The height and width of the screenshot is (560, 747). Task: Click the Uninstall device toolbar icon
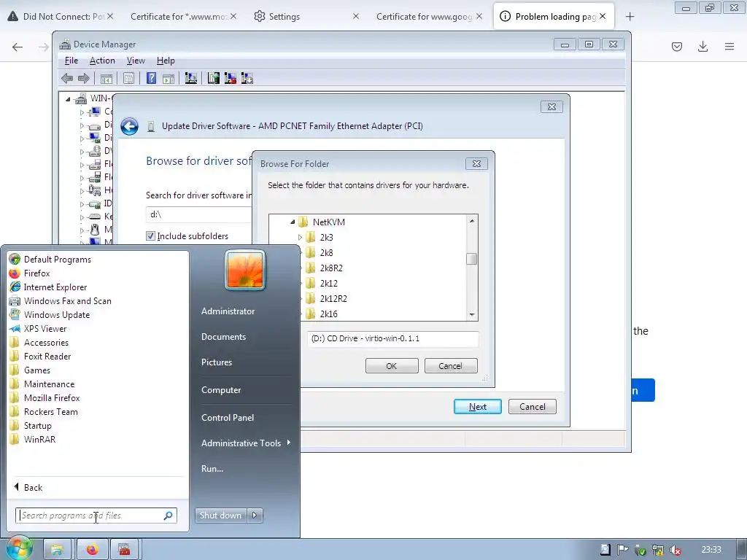point(231,78)
